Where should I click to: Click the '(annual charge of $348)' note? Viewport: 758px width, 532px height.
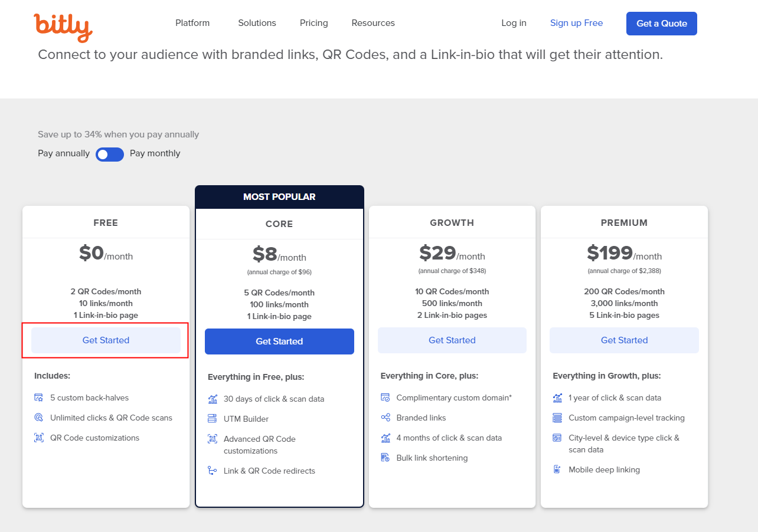coord(452,271)
